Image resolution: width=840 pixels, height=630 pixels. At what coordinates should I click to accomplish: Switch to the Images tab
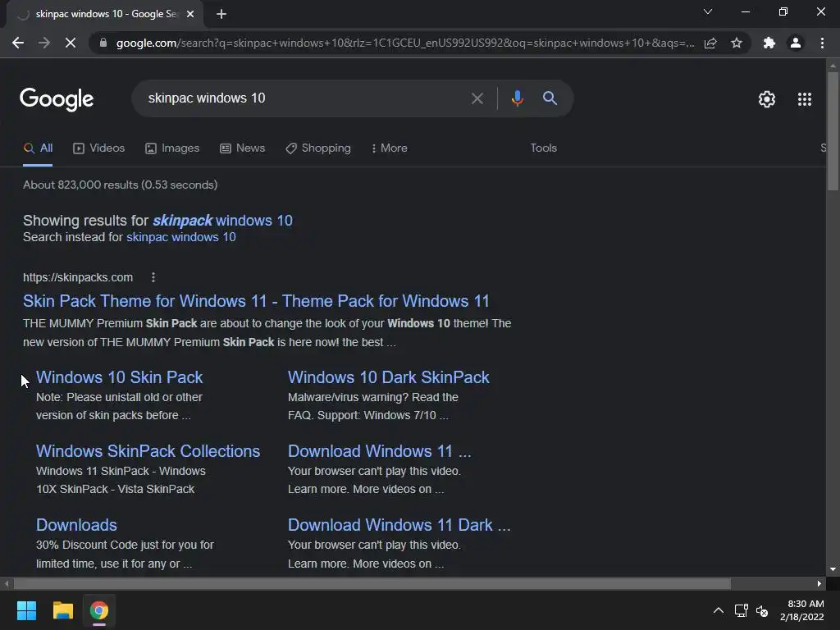click(x=172, y=148)
